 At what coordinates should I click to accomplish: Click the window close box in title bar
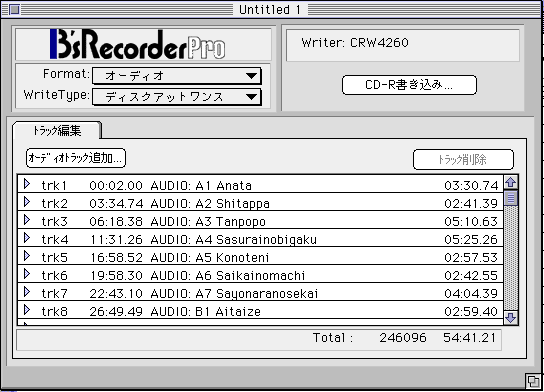pyautogui.click(x=14, y=9)
